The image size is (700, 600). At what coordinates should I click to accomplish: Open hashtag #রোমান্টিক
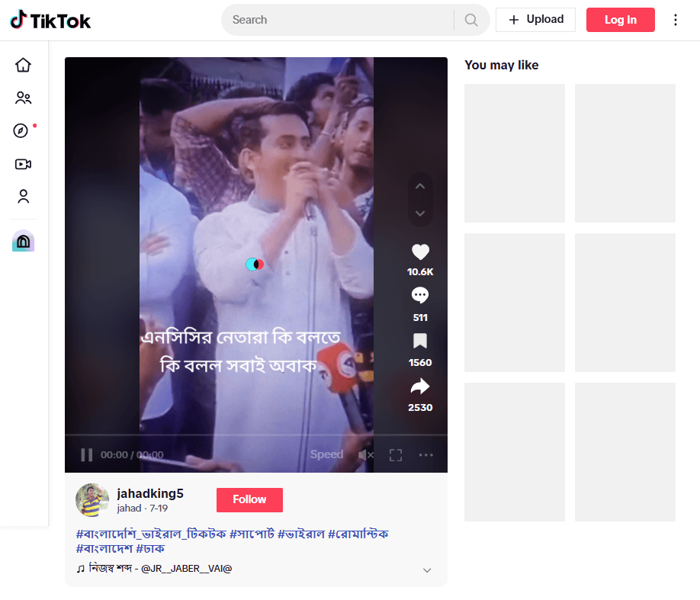[358, 534]
